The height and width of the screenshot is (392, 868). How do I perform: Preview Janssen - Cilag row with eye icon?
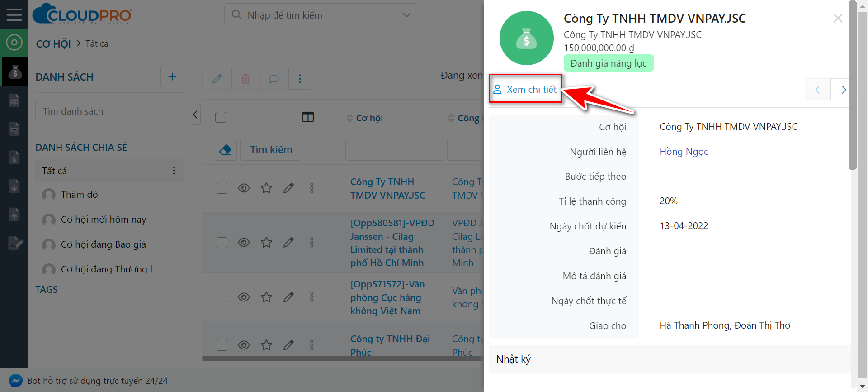tap(244, 242)
